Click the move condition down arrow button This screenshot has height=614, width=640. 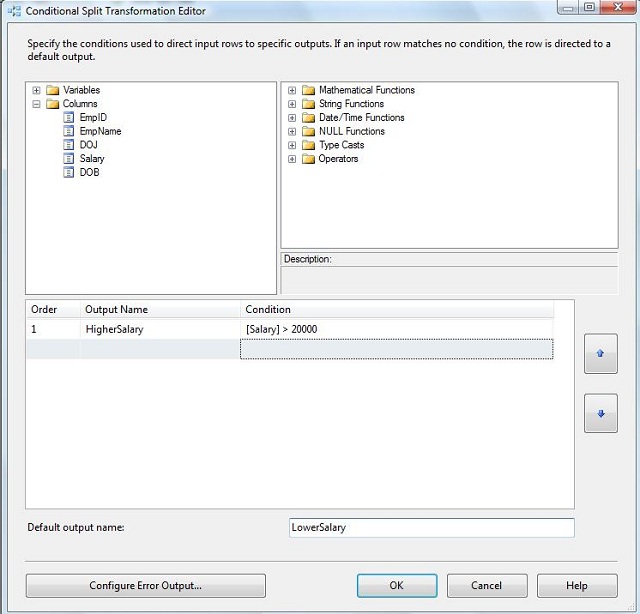point(600,413)
